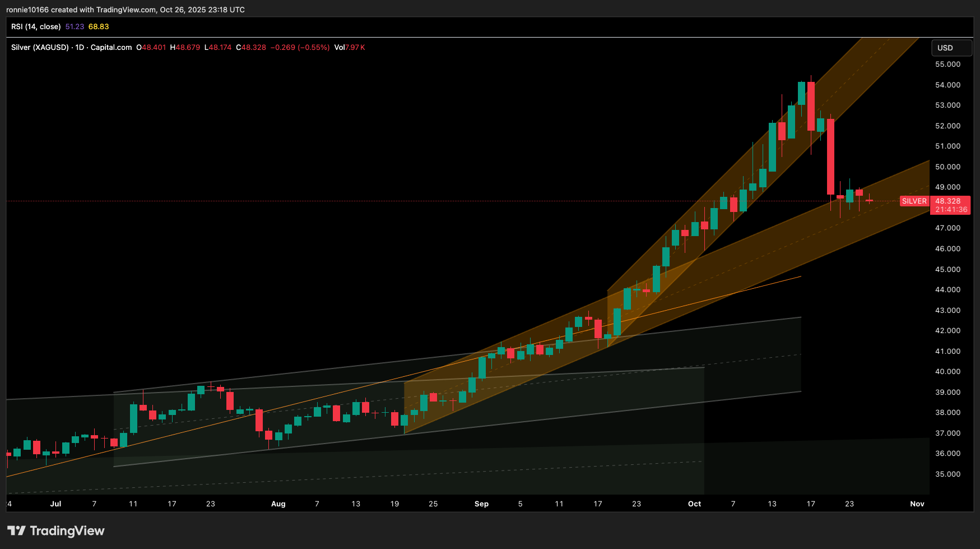Click the Capital.com exchange name in the legend
The image size is (980, 549).
[x=111, y=47]
